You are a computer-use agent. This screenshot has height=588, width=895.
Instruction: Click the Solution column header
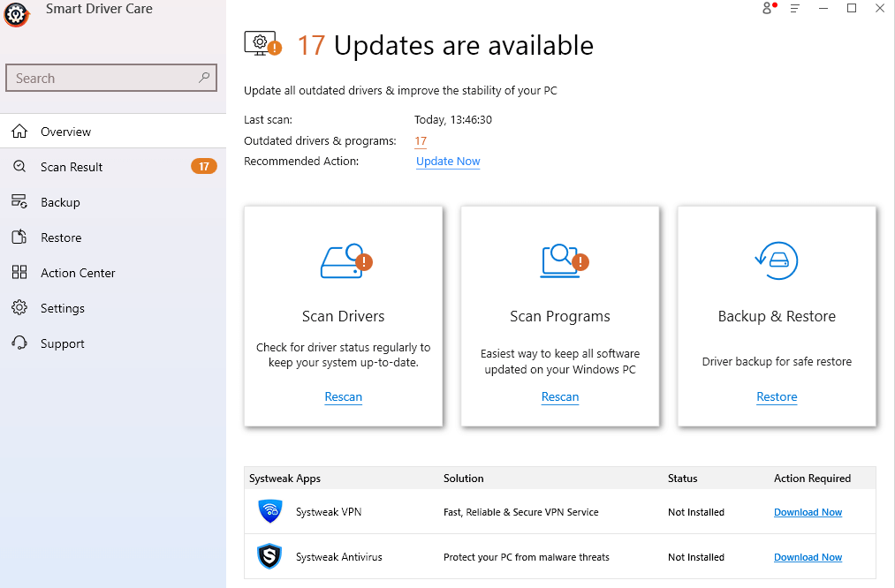(464, 479)
